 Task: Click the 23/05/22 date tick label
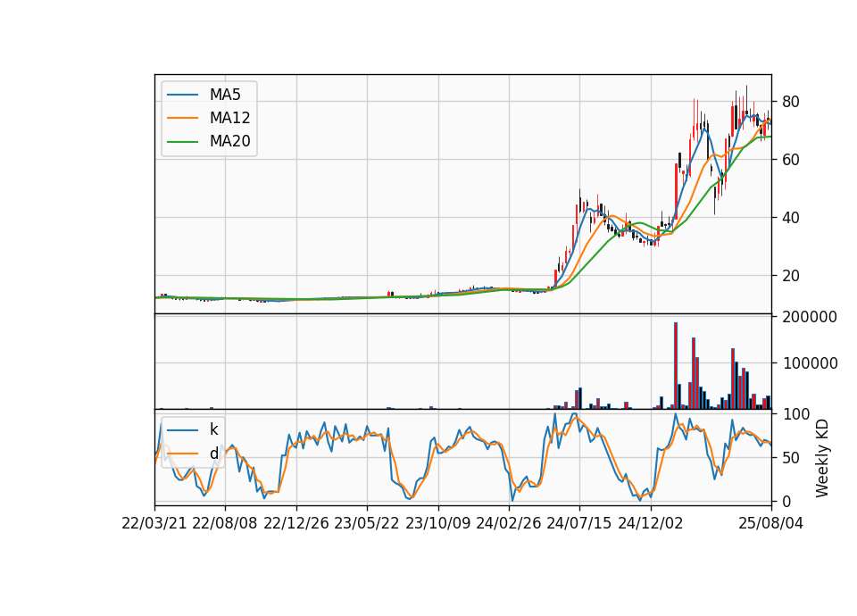click(x=367, y=523)
